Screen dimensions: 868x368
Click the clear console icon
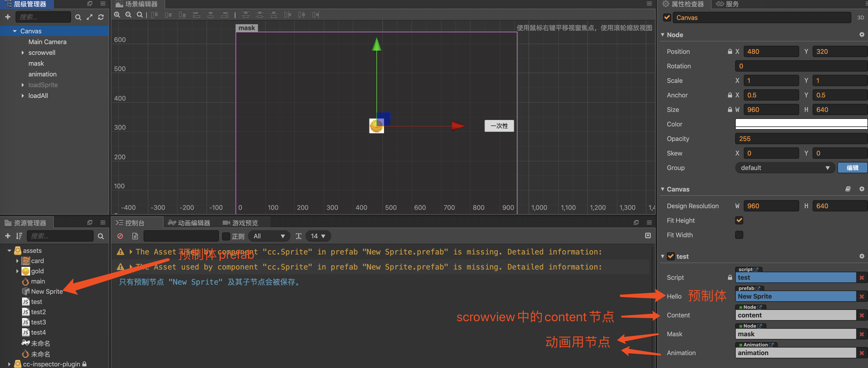[120, 236]
